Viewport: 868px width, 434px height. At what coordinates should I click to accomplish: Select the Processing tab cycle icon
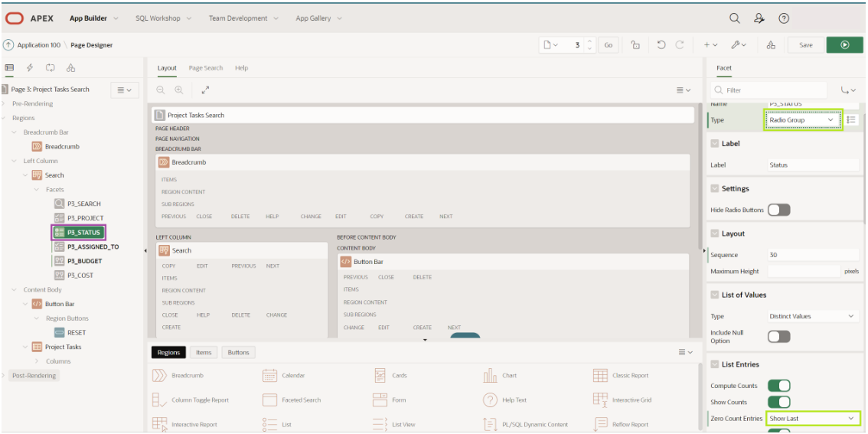point(51,67)
